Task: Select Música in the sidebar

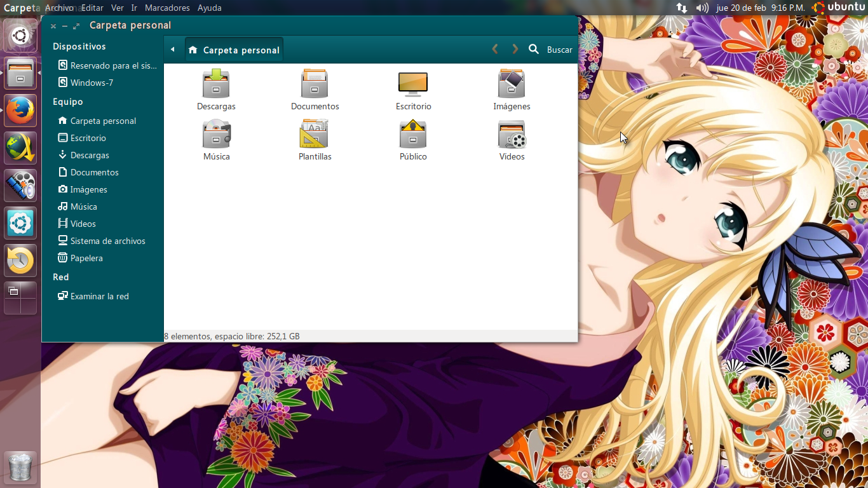Action: pyautogui.click(x=78, y=207)
